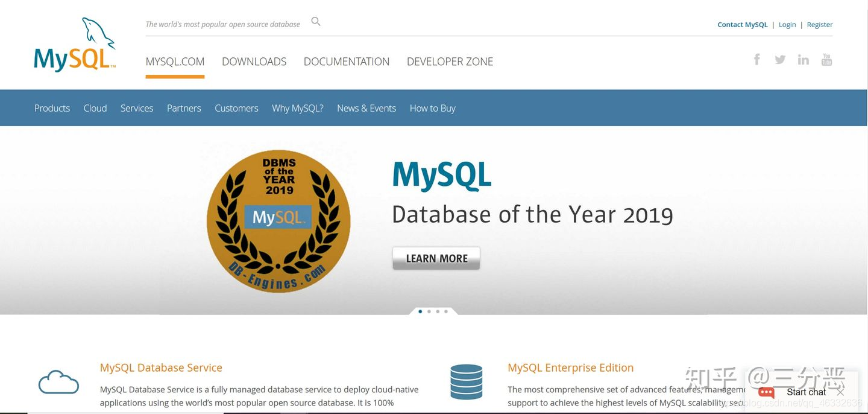
Task: Open the Products menu
Action: tap(52, 108)
